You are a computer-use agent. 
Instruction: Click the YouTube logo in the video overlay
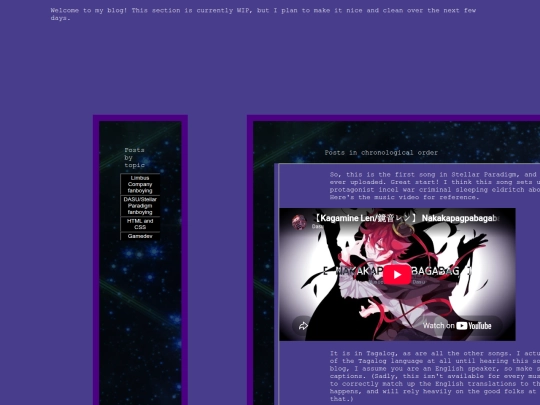[474, 326]
